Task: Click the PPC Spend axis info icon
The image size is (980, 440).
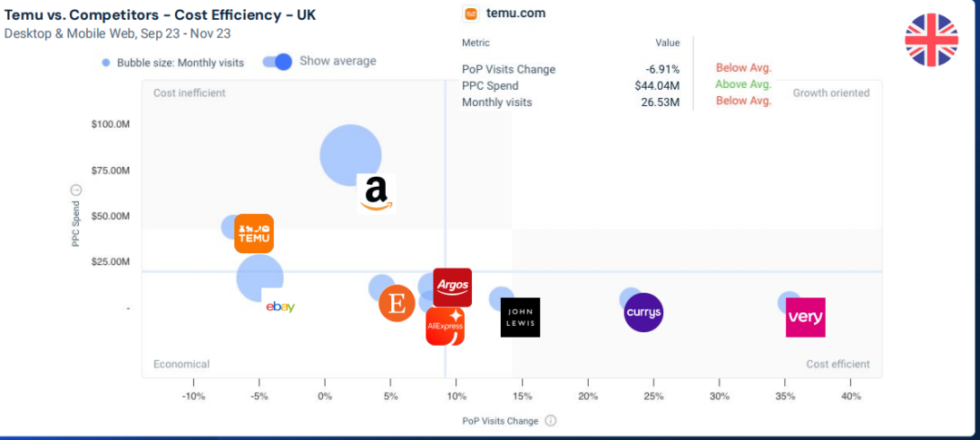Action: (76, 190)
